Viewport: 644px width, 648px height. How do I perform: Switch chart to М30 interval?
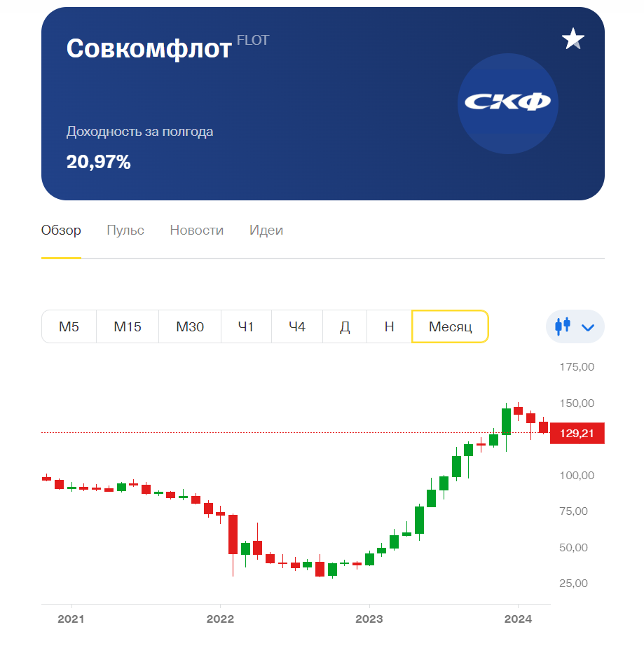[190, 326]
